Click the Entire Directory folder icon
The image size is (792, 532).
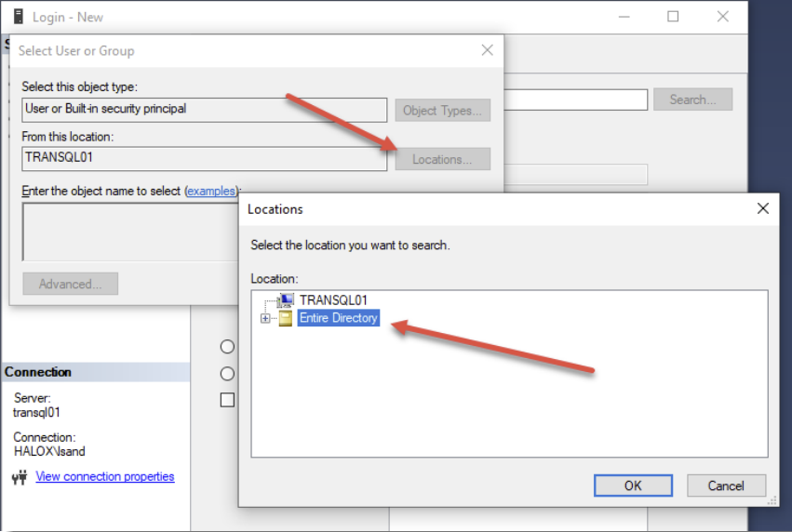(286, 318)
